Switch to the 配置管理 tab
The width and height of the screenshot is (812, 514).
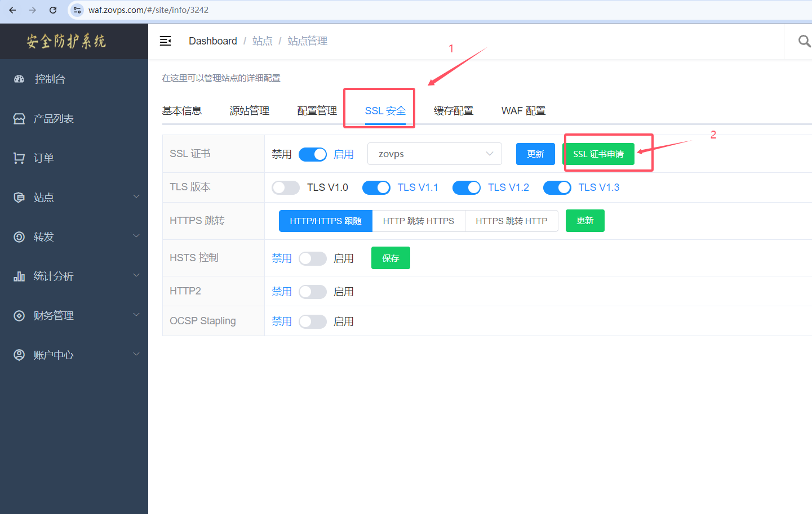click(317, 111)
